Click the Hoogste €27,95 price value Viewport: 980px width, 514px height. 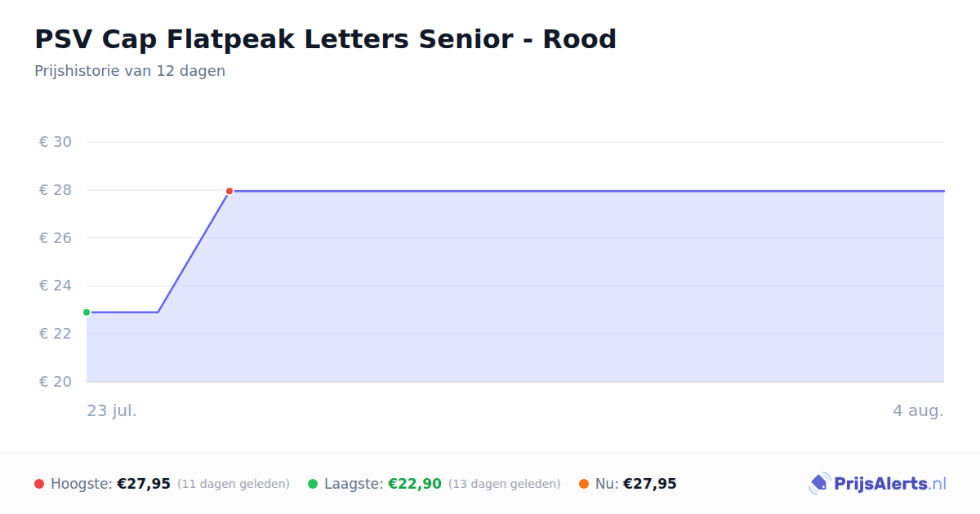point(144,484)
